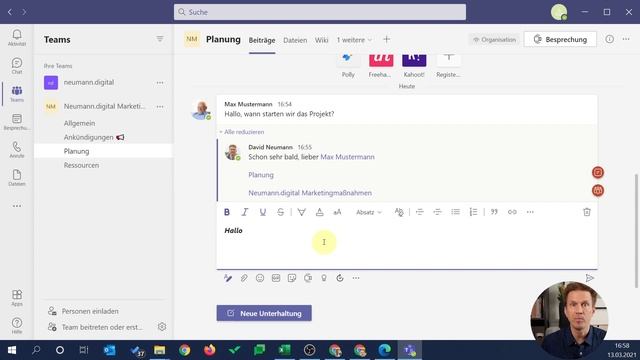Select the Allgemein channel

pyautogui.click(x=79, y=123)
